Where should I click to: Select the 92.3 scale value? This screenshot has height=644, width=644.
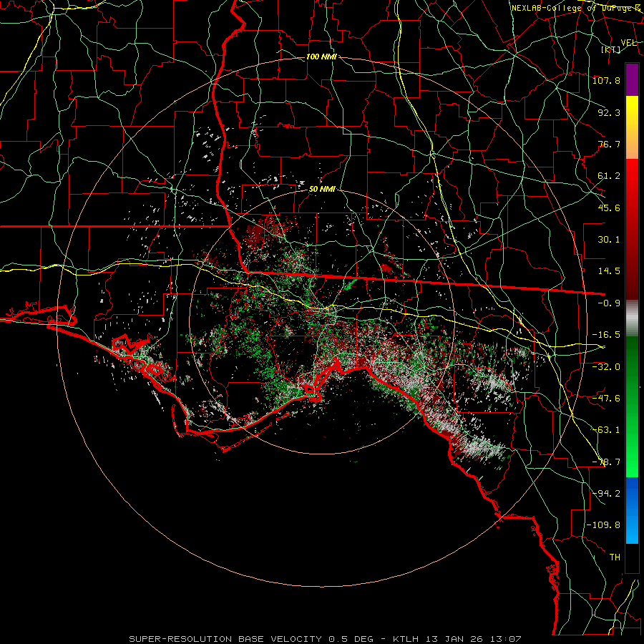pos(609,112)
